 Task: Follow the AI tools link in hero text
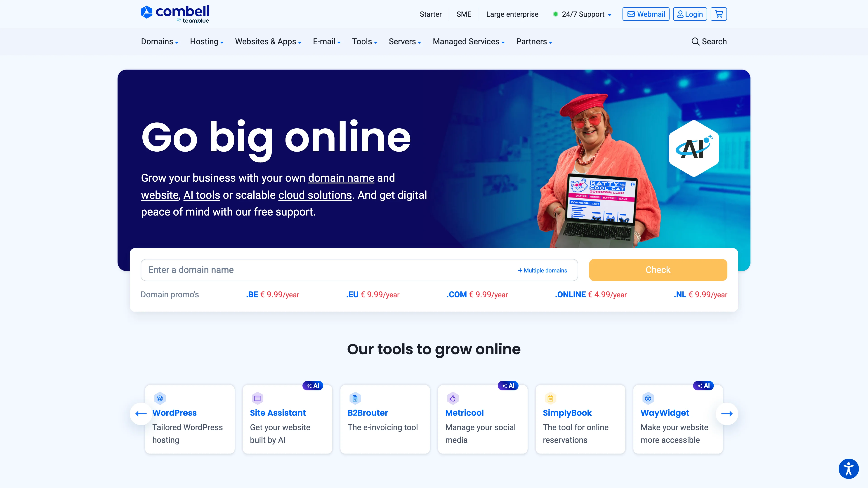tap(201, 195)
